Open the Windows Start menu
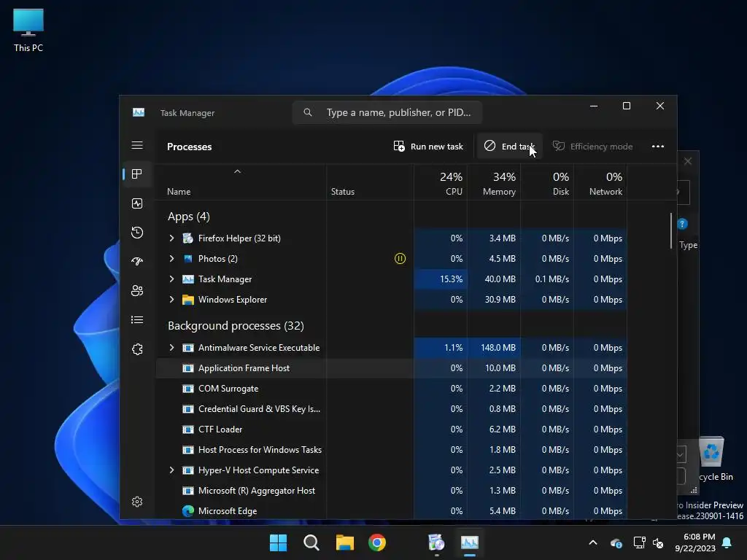The width and height of the screenshot is (747, 560). click(278, 542)
